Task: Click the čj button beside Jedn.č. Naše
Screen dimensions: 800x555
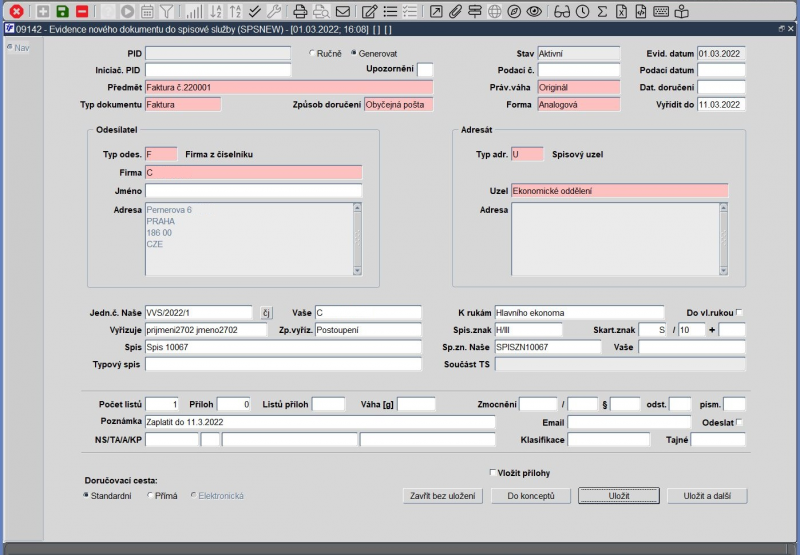Action: pos(266,312)
